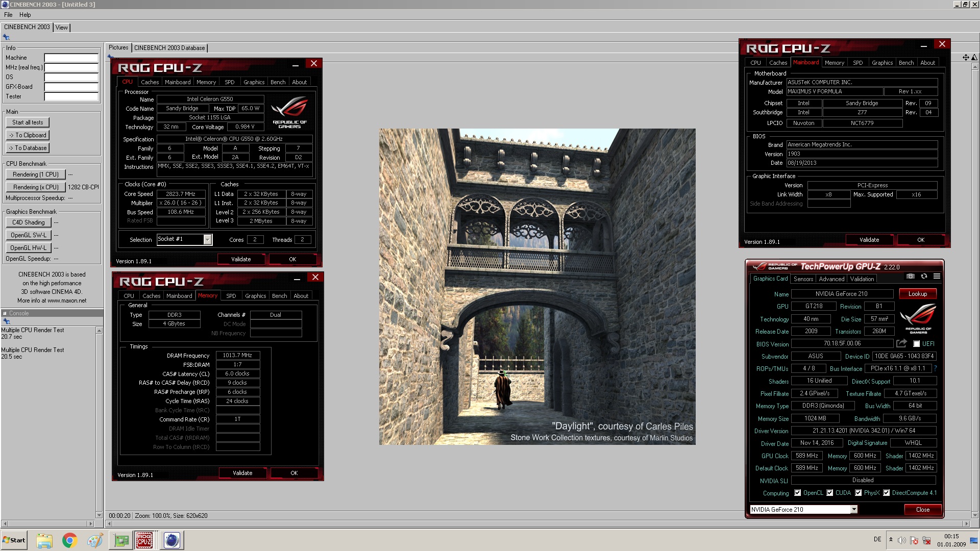Switch to the GPU-Z taskbar icon

coord(121,540)
